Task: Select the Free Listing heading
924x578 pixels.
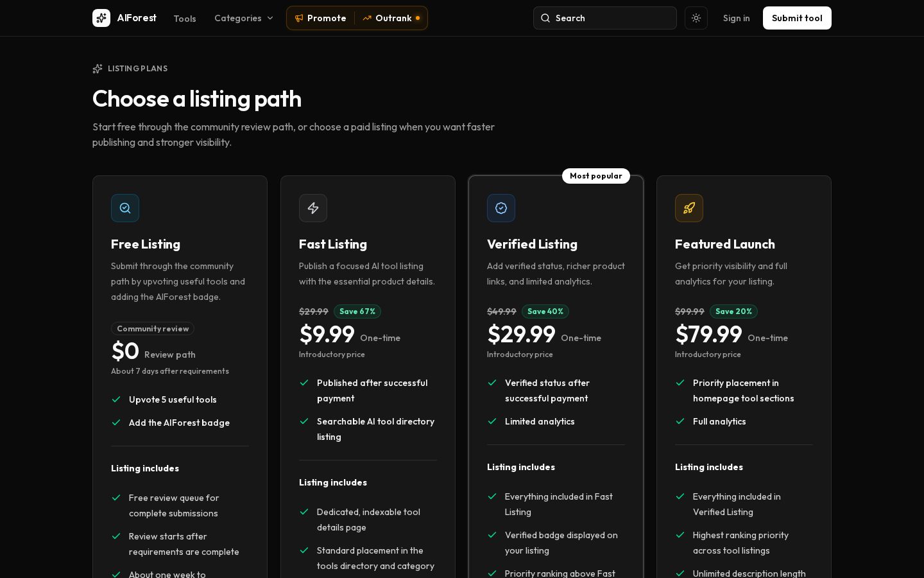Action: tap(146, 244)
